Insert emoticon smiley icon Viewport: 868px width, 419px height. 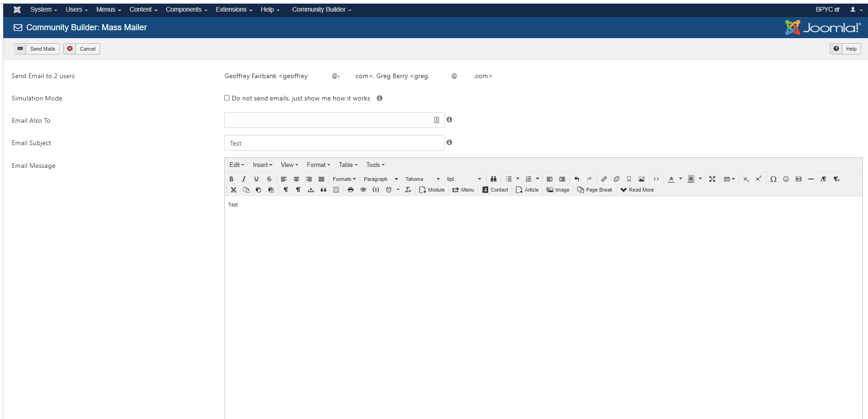pos(786,179)
